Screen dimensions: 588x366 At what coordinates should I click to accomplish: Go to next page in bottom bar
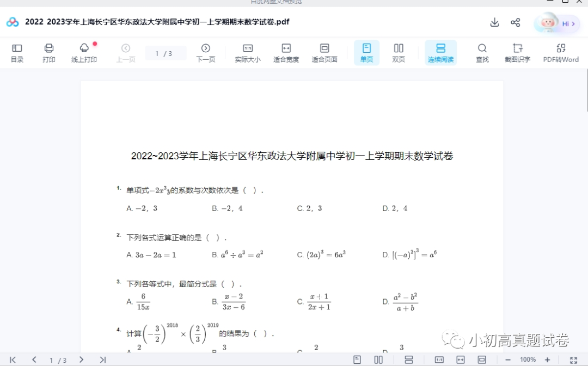point(81,359)
